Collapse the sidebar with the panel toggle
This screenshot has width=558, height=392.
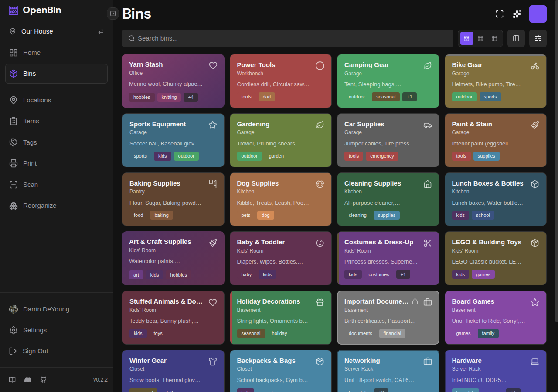pyautogui.click(x=112, y=14)
